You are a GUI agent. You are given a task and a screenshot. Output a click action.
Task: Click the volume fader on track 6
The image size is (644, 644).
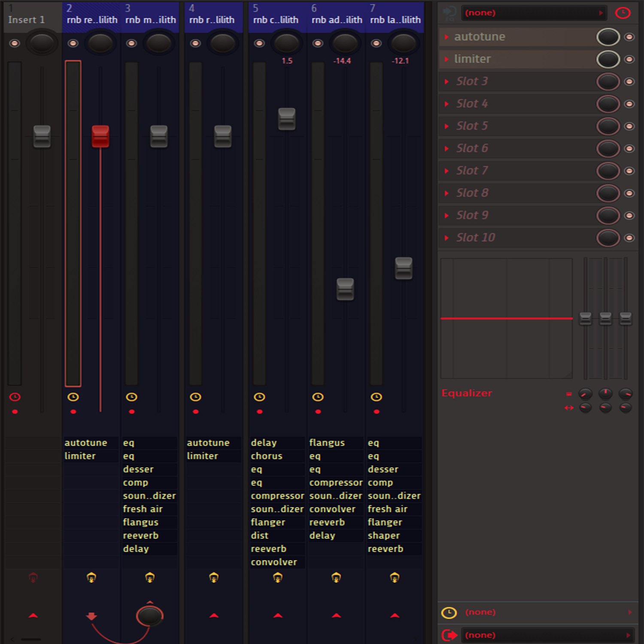(x=345, y=289)
